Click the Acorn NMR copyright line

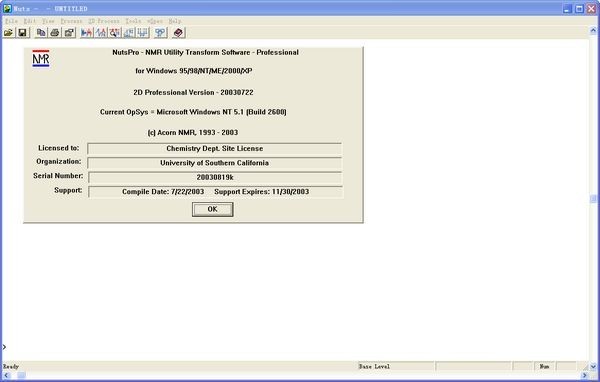pos(193,132)
